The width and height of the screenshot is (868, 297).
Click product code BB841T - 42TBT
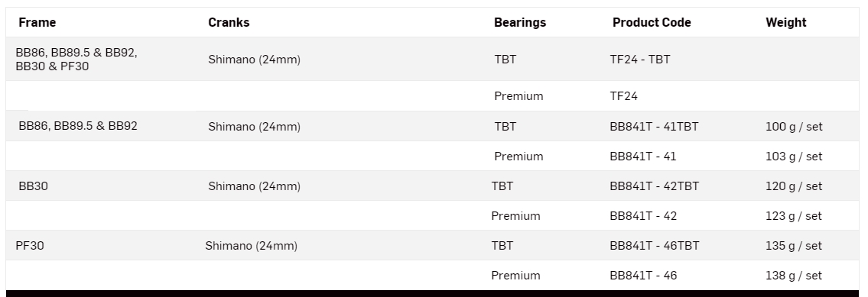(x=655, y=186)
